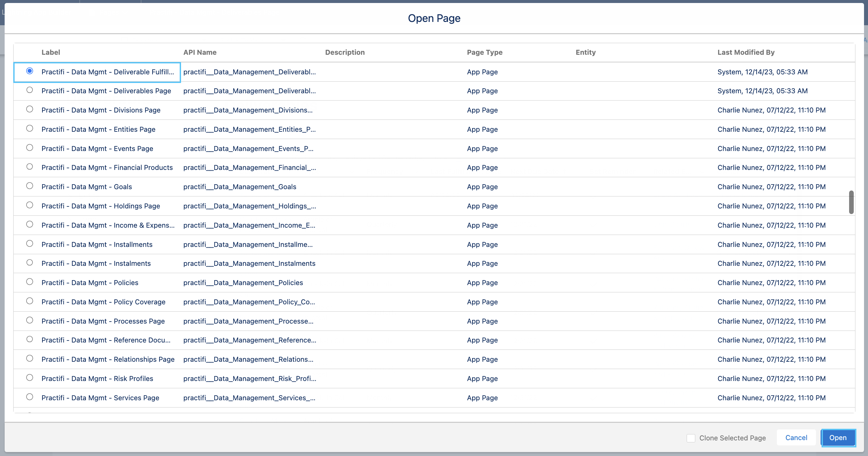Click label 'Practifi - Data Mgmt - Divisions Page'
This screenshot has width=868, height=456.
tap(101, 110)
